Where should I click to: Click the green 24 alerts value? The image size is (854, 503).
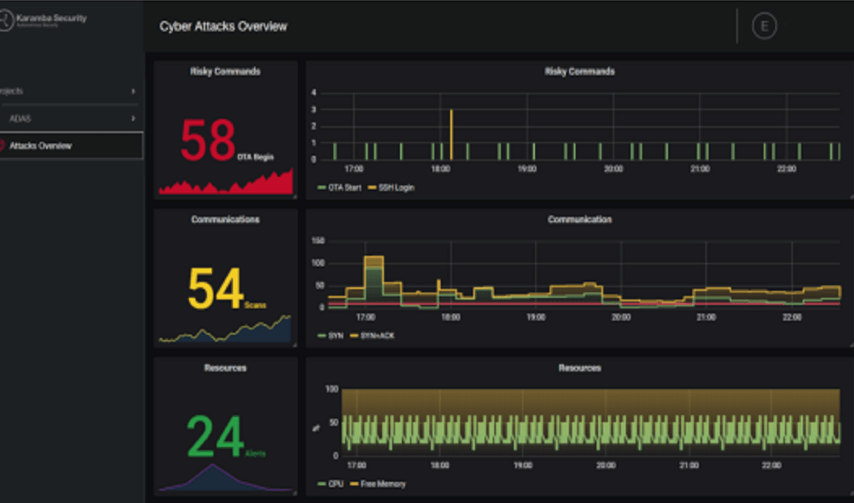click(x=215, y=437)
